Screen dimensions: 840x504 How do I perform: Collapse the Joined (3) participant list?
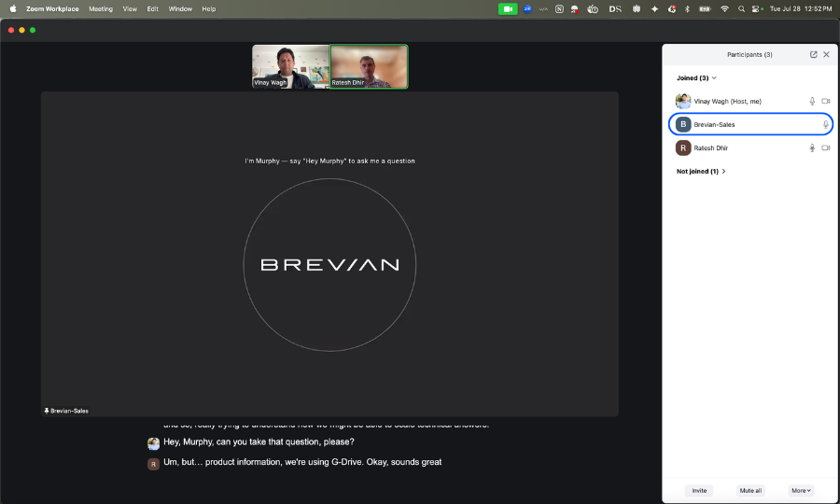click(x=696, y=78)
